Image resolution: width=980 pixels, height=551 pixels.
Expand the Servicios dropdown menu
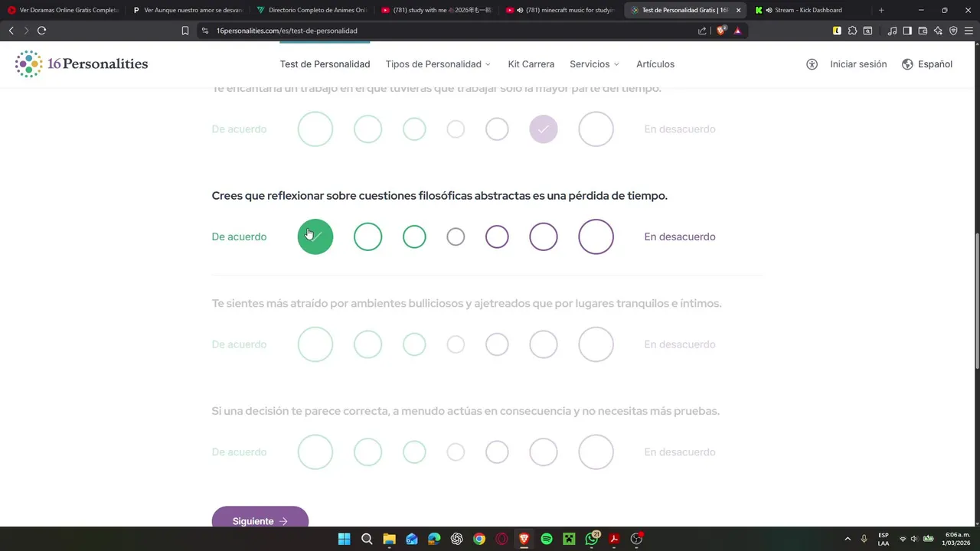(x=594, y=64)
